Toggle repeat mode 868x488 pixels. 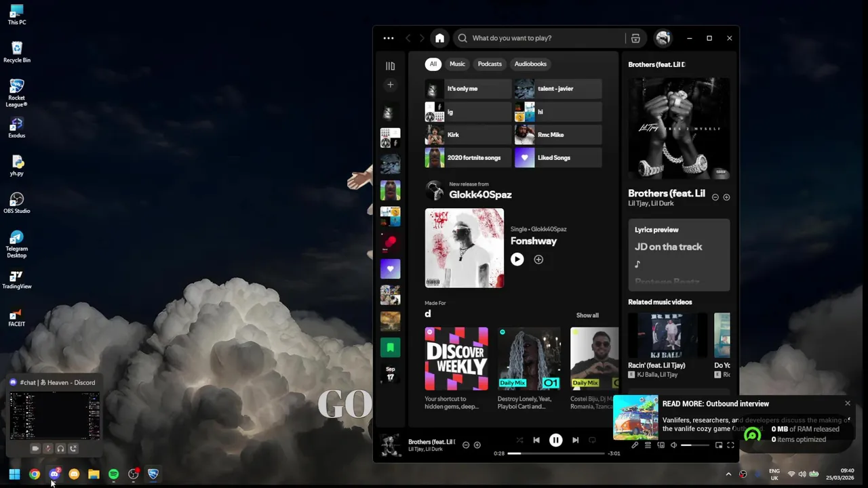[592, 440]
